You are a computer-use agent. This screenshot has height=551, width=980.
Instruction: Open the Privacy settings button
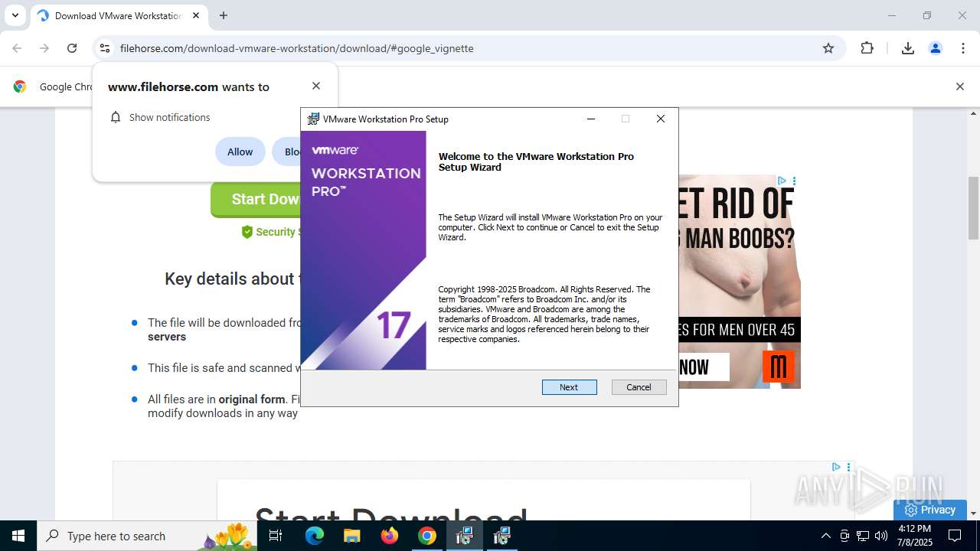coord(929,510)
